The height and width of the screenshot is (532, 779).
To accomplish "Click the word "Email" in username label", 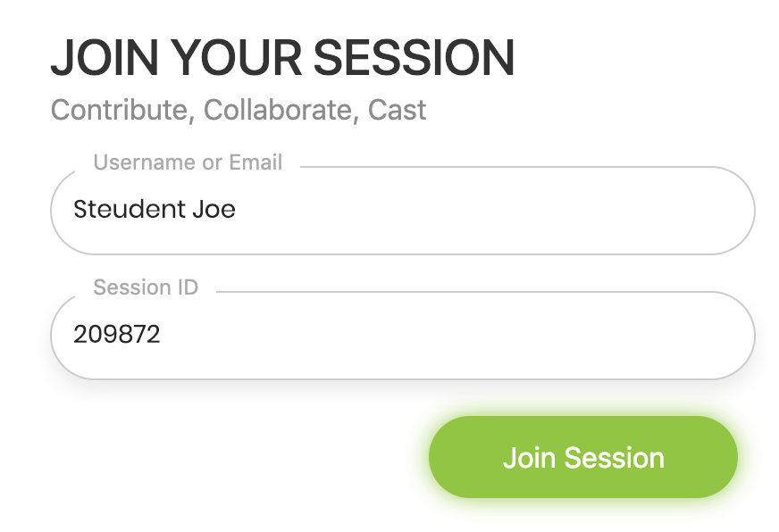I will (x=255, y=162).
